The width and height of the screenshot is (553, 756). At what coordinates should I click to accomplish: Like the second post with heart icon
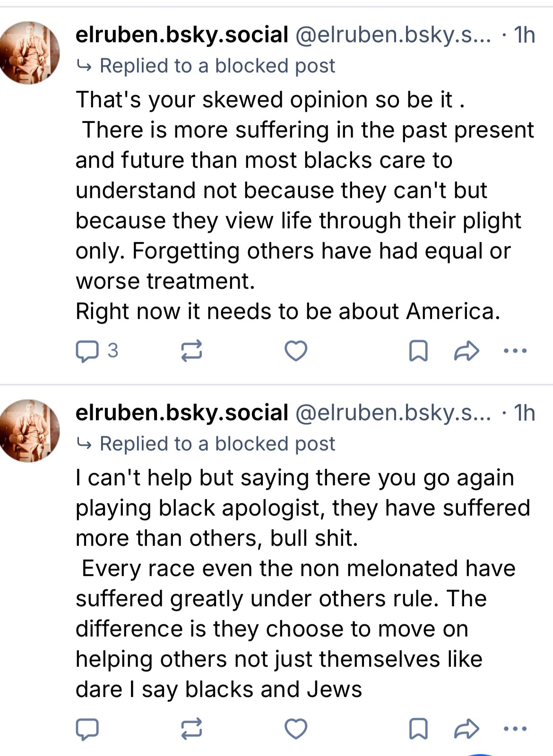coord(296,729)
